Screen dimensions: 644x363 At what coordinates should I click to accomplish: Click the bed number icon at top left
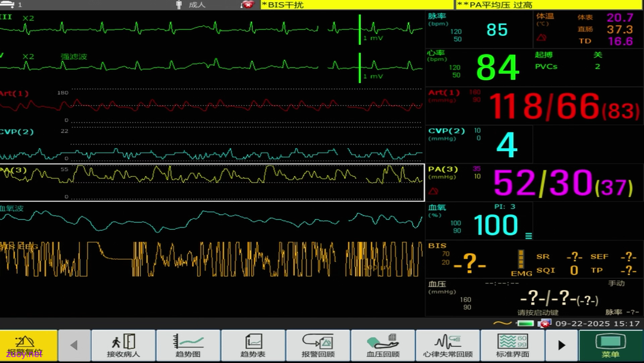[7, 5]
